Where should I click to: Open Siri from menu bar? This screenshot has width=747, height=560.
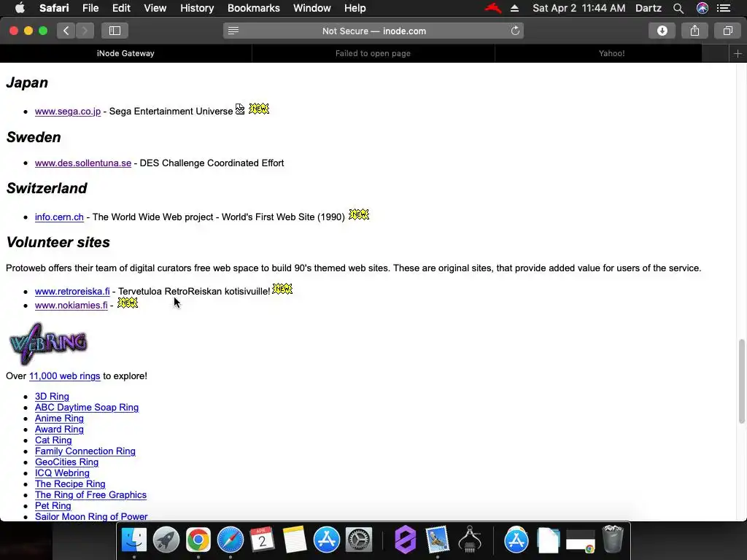coord(703,8)
